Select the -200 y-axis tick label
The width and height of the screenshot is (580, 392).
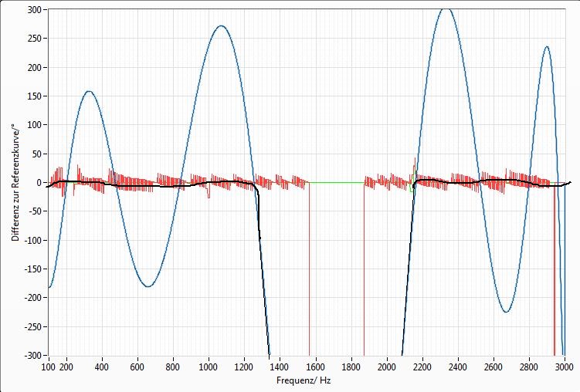pyautogui.click(x=33, y=298)
